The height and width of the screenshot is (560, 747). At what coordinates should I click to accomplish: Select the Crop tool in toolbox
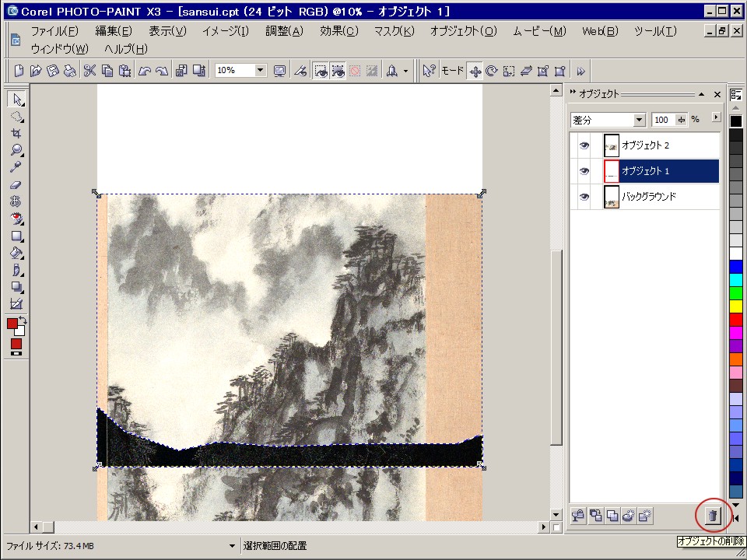pyautogui.click(x=16, y=133)
